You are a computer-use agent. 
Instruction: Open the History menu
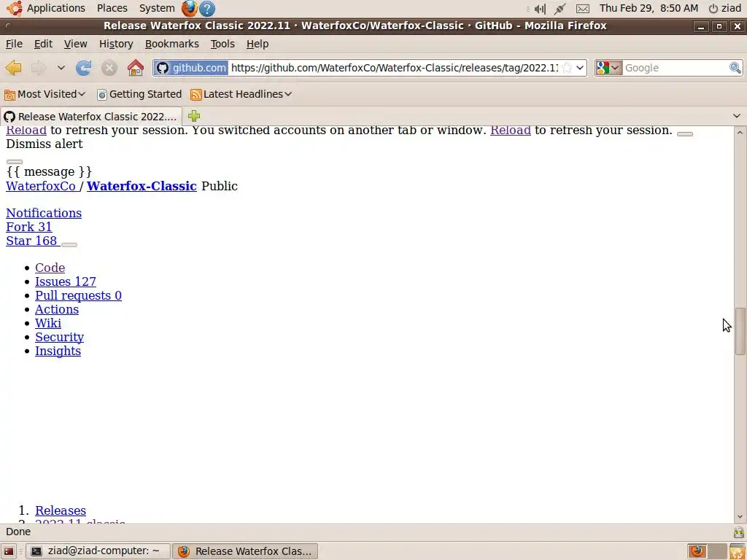[116, 44]
